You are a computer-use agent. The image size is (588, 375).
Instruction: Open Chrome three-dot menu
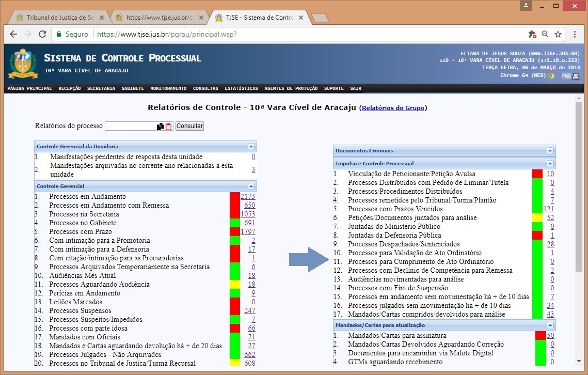tap(575, 34)
